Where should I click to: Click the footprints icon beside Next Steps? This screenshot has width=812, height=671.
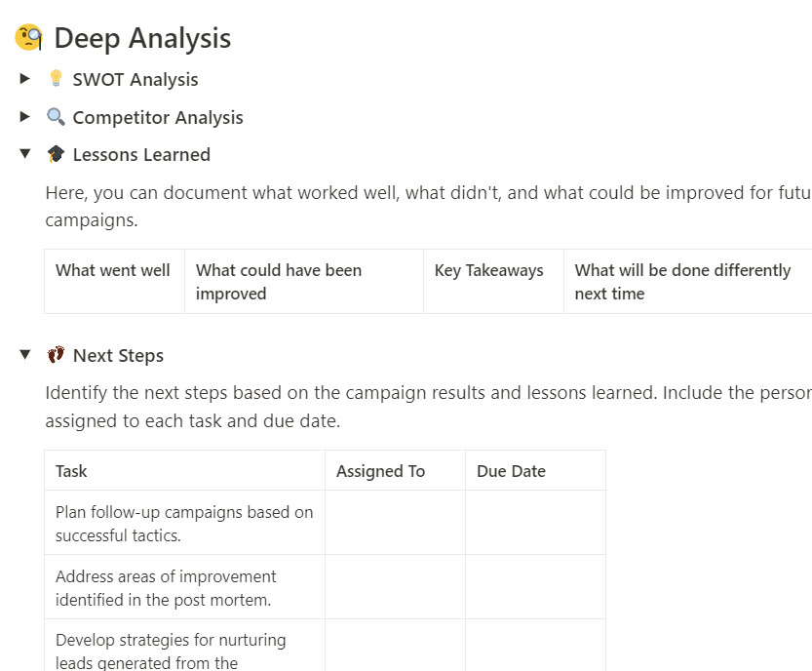click(x=56, y=355)
